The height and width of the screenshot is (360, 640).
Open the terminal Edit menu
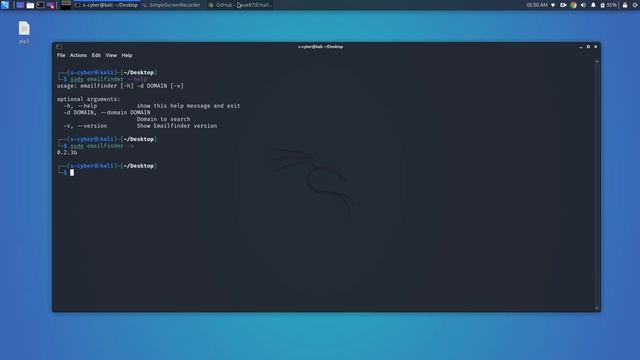[96, 55]
